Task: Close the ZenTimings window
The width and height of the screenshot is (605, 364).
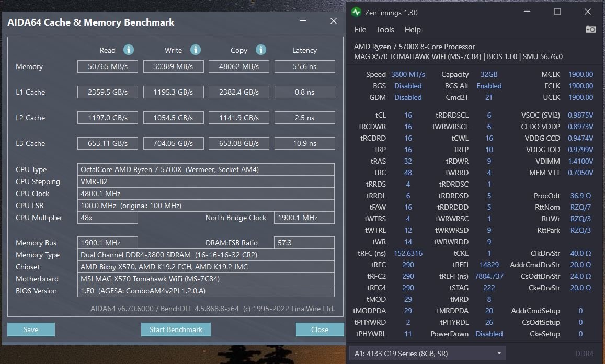Action: pyautogui.click(x=587, y=12)
